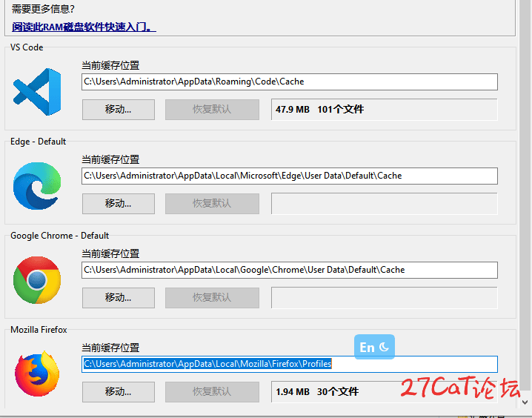Click the Mozilla Firefox group label
The height and width of the screenshot is (418, 532).
click(x=39, y=330)
